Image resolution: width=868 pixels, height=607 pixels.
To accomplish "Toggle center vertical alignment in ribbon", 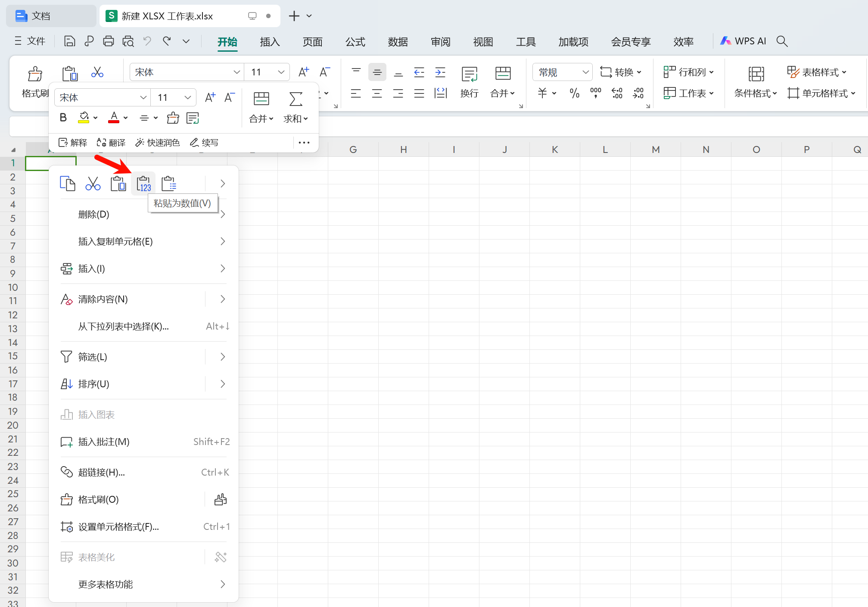I will 377,72.
